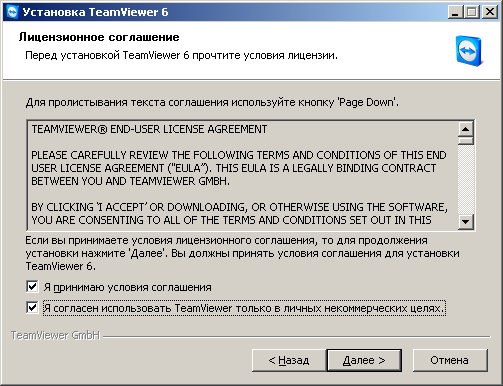This screenshot has height=386, width=503.
Task: Uncheck 'Я принимаю условия соглашения' checkbox
Action: point(32,286)
